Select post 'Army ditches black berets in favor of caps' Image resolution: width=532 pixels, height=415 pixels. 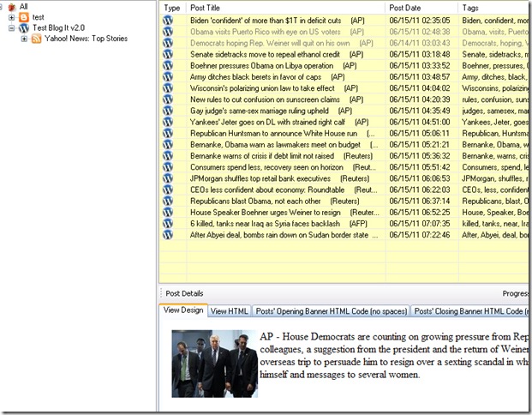coord(267,77)
